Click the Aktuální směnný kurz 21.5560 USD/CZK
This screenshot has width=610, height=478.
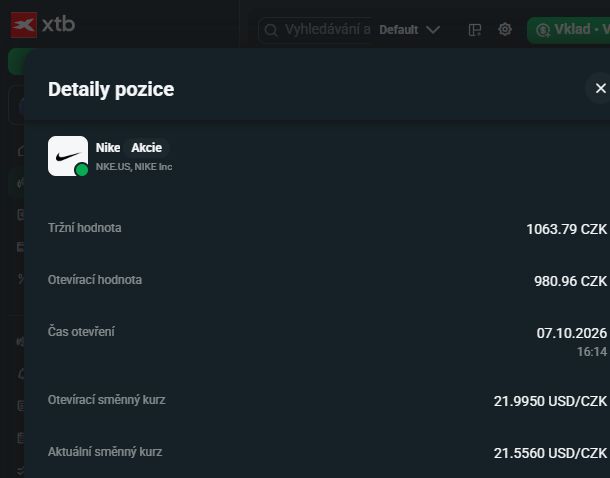550,453
